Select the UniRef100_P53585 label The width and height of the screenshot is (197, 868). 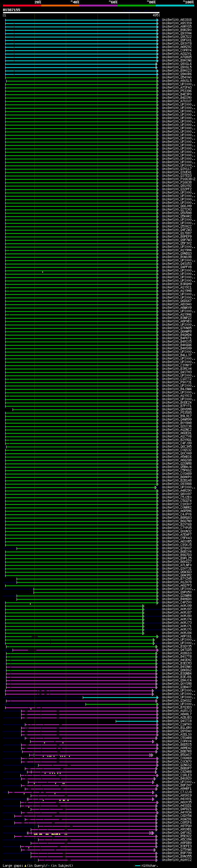pyautogui.click(x=177, y=413)
